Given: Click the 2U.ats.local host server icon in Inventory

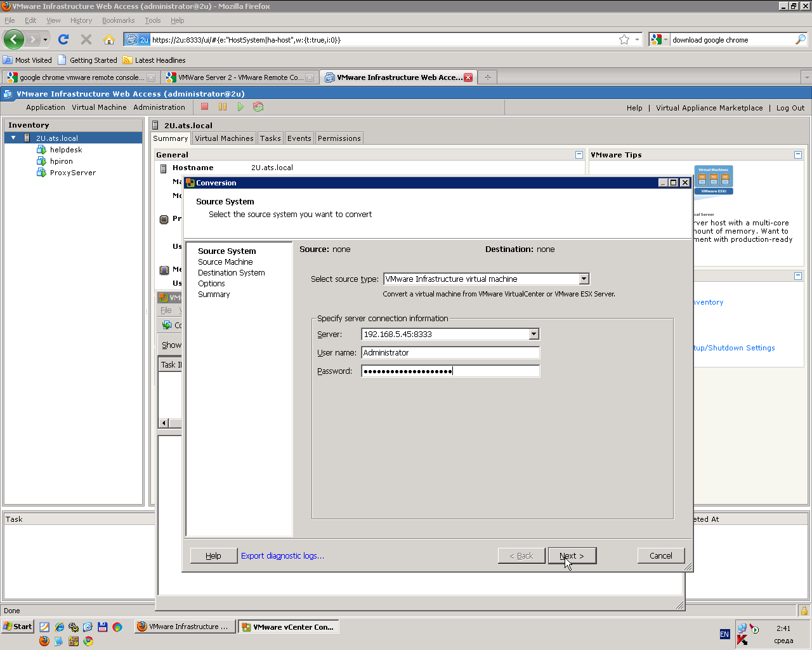Looking at the screenshot, I should click(27, 138).
